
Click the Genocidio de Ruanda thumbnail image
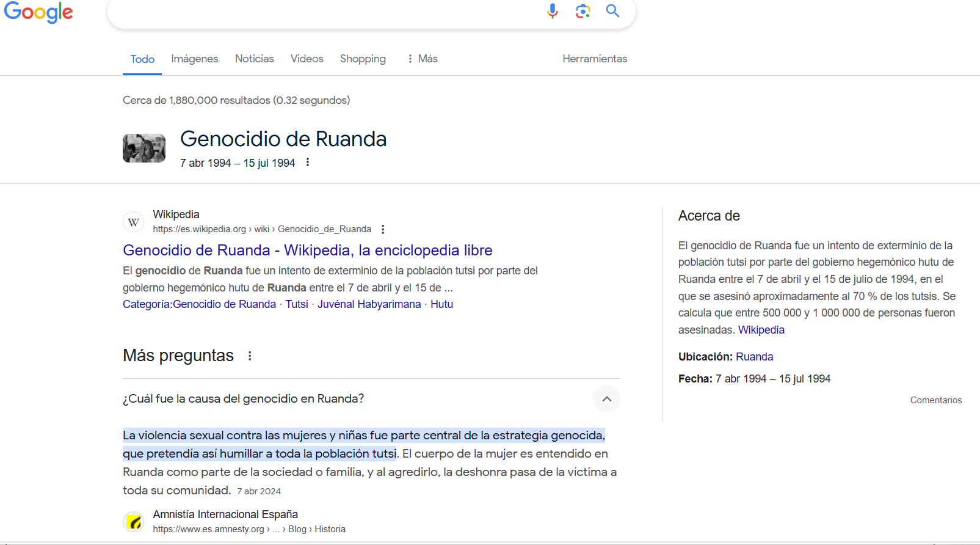click(x=144, y=148)
